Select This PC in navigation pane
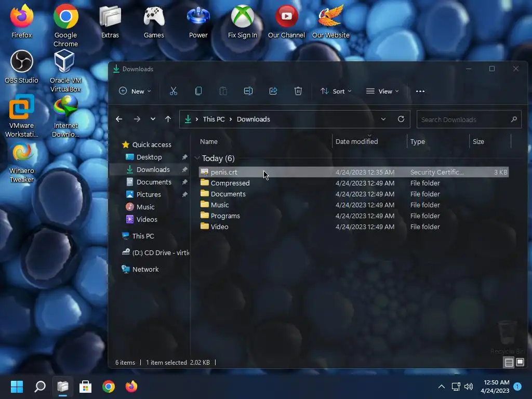The image size is (532, 399). (142, 236)
